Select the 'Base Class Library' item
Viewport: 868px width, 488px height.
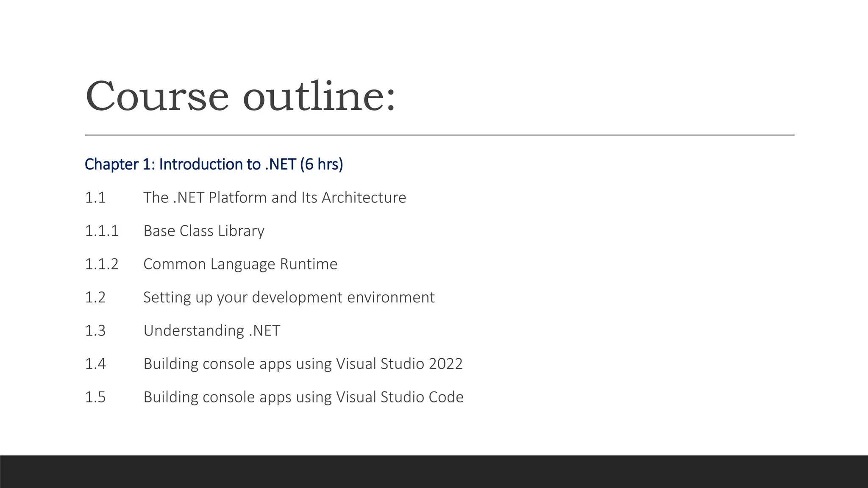point(204,231)
